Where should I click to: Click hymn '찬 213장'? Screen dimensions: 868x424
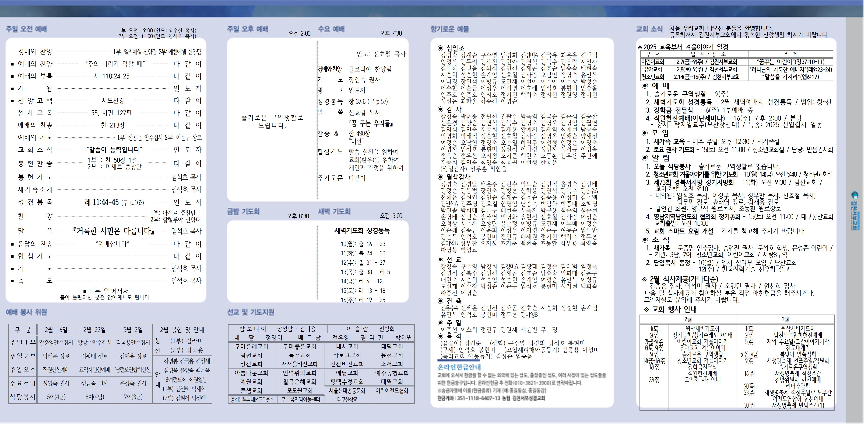[x=113, y=125]
